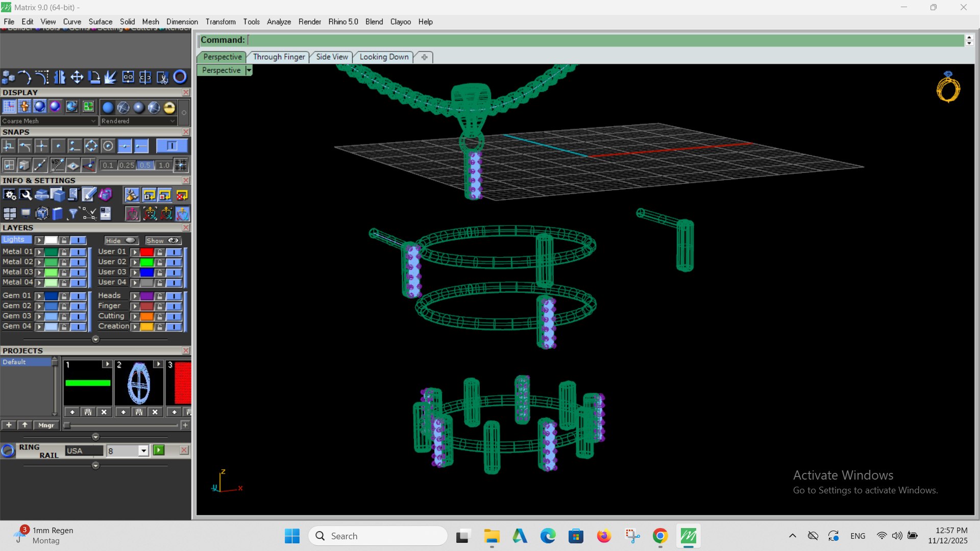Screen dimensions: 980x551
Task: Open the ring size 8 dropdown
Action: pos(143,451)
